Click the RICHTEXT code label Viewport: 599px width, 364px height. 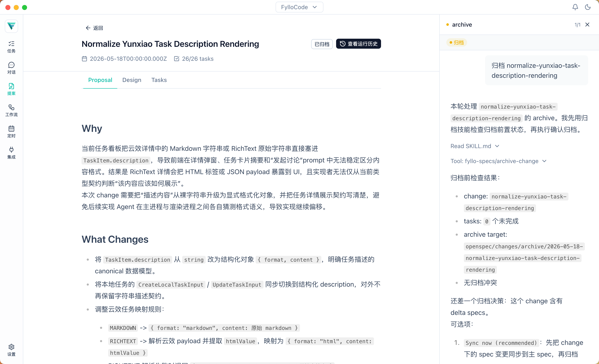[123, 341]
